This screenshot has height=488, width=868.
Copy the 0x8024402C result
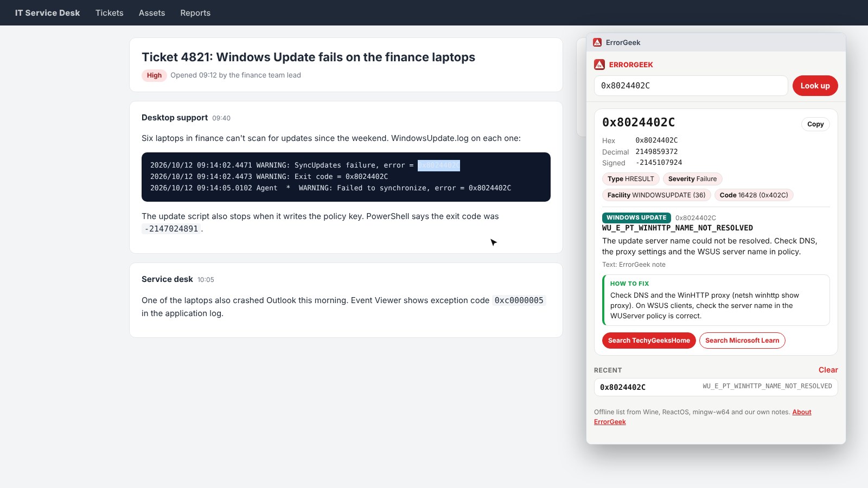[815, 124]
